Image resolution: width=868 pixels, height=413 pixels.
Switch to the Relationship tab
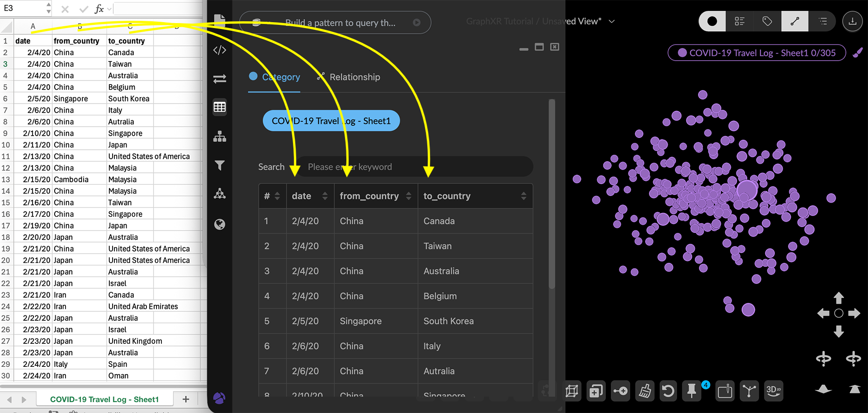coord(349,77)
